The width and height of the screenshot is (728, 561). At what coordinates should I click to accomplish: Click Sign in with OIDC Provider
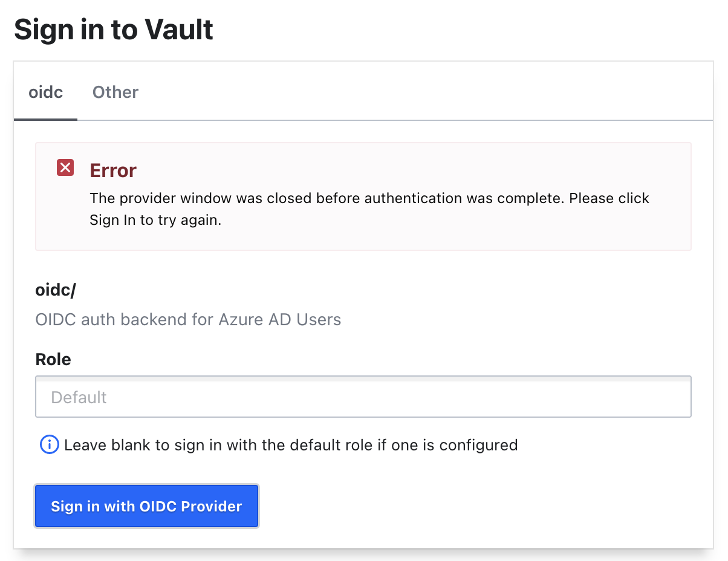(146, 506)
